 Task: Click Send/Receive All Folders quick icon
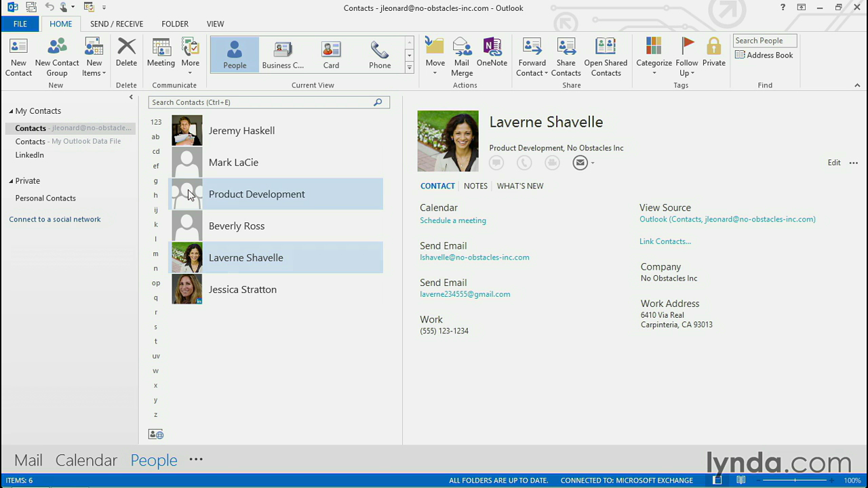pos(31,7)
